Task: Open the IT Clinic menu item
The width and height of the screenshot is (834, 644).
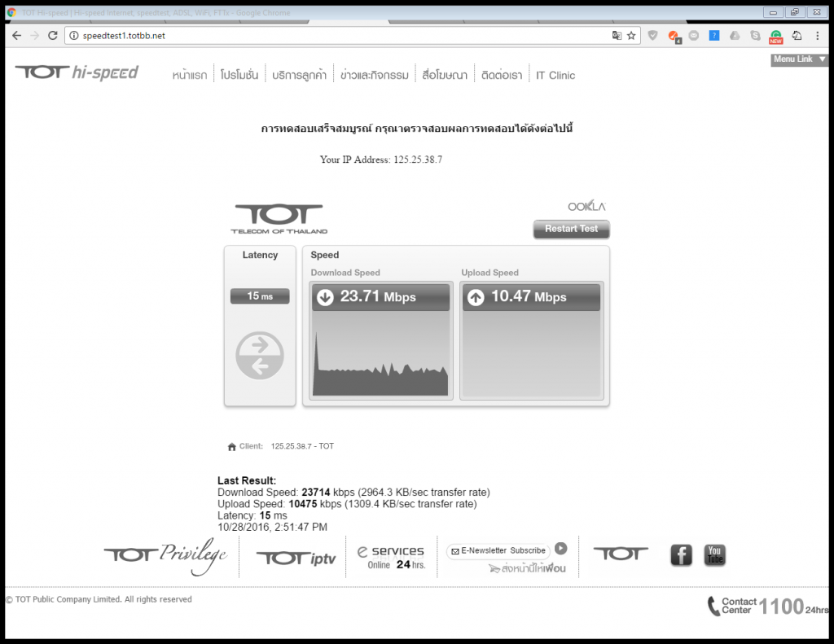Action: pyautogui.click(x=555, y=76)
